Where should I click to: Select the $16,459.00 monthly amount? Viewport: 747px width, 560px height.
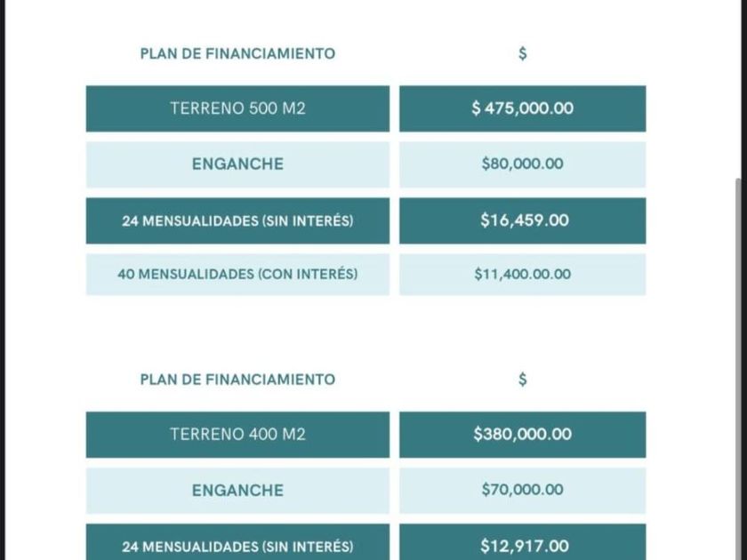click(523, 221)
